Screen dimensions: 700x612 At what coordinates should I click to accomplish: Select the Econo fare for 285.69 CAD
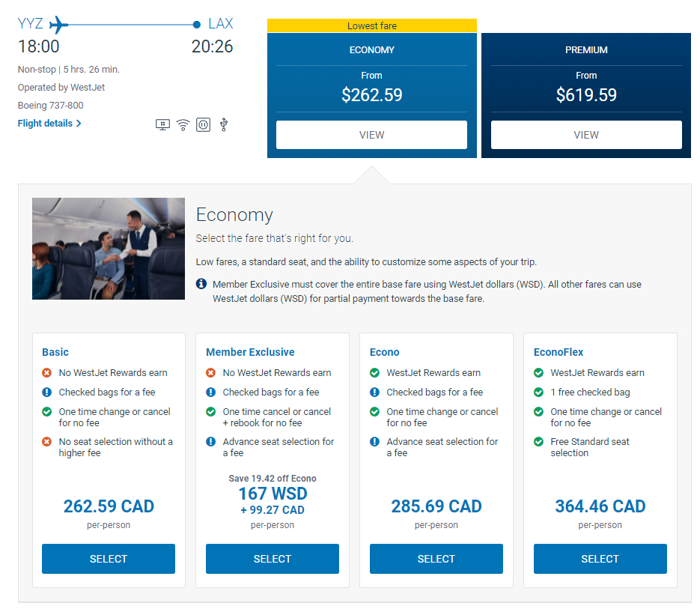pyautogui.click(x=436, y=559)
